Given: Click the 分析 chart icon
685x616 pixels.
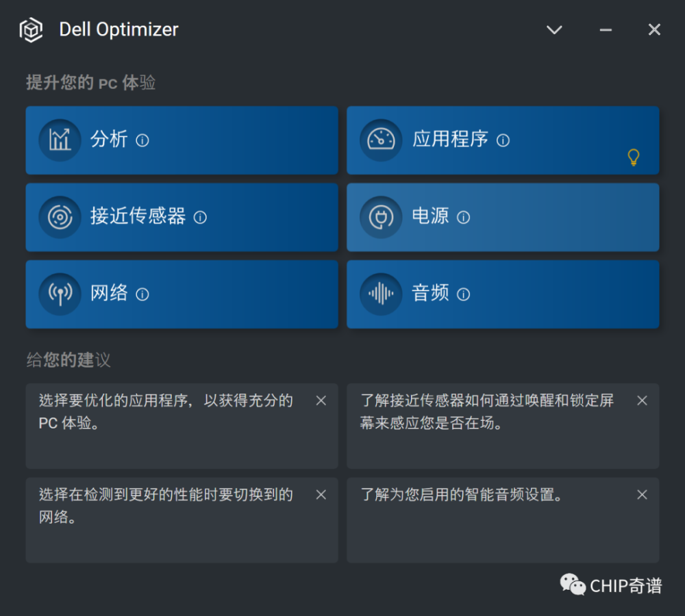Looking at the screenshot, I should 60,140.
